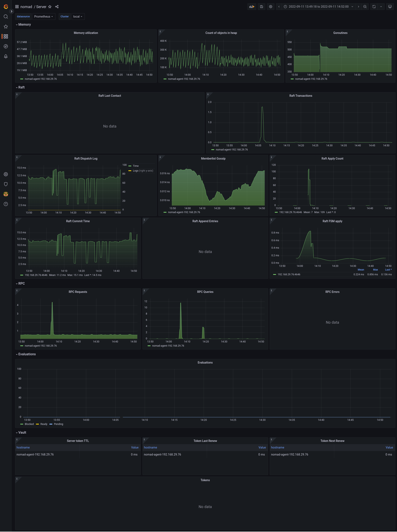The width and height of the screenshot is (397, 532).
Task: Click the zoom out time range icon
Action: (365, 7)
